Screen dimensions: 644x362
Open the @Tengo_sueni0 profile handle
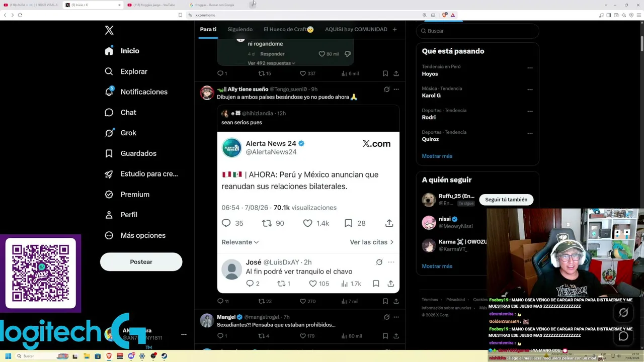point(289,89)
